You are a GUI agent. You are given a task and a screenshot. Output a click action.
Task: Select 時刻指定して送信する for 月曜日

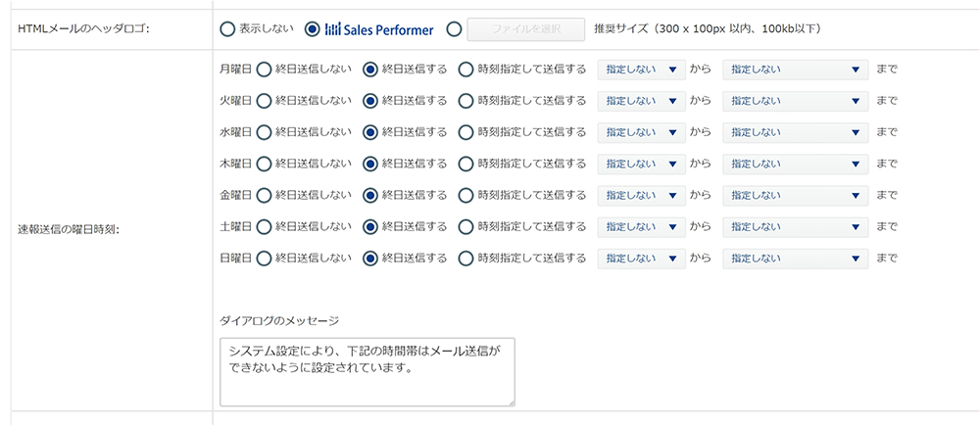tap(466, 70)
